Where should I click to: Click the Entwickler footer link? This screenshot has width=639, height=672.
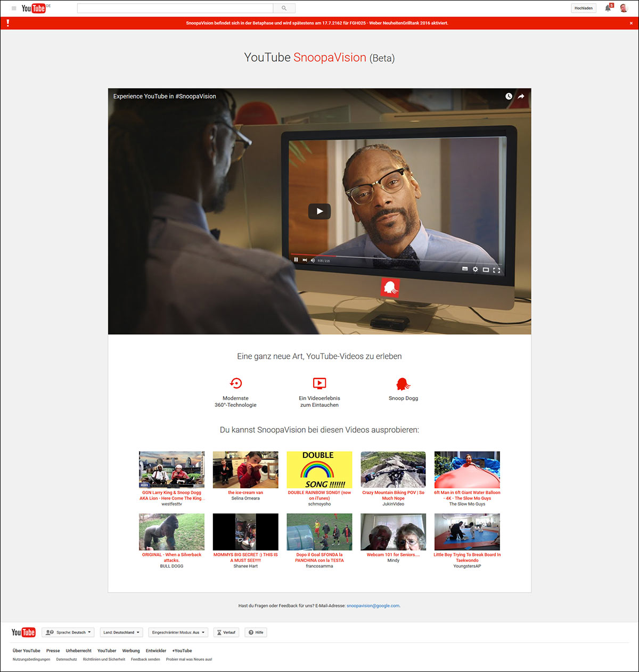(156, 651)
